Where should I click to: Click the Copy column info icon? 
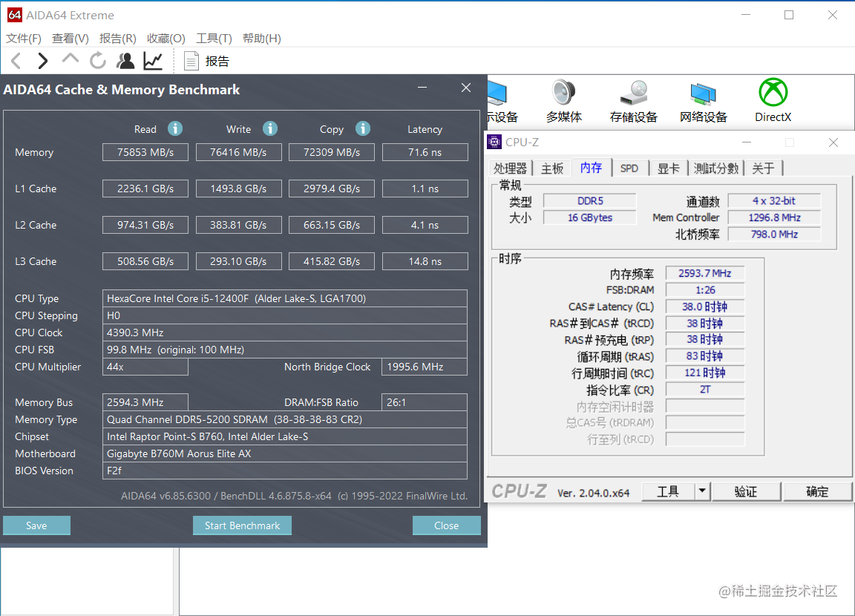363,128
